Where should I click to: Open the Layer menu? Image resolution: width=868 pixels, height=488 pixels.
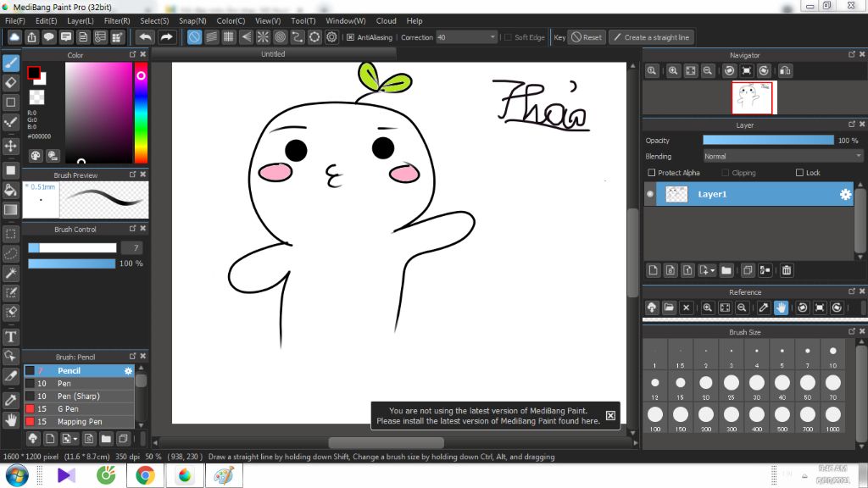81,21
